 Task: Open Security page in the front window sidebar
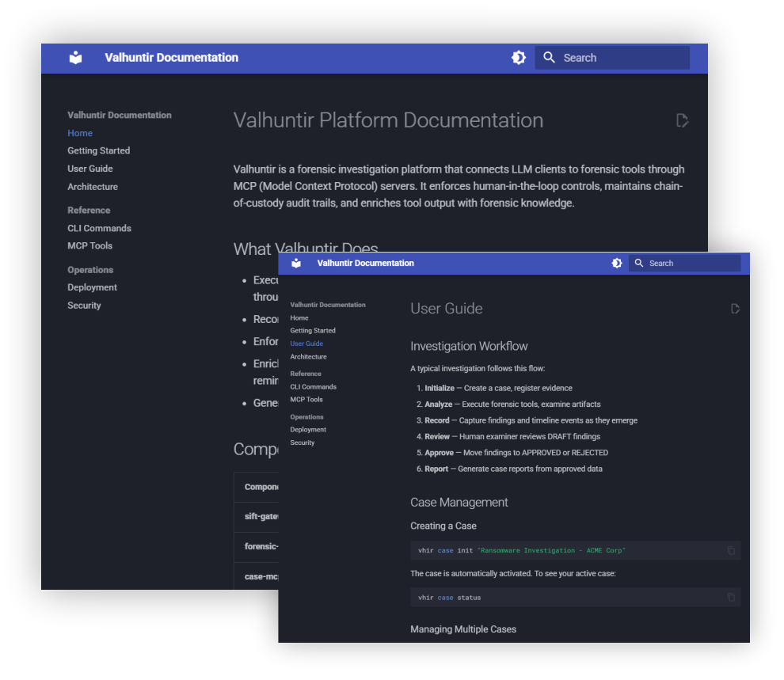302,443
